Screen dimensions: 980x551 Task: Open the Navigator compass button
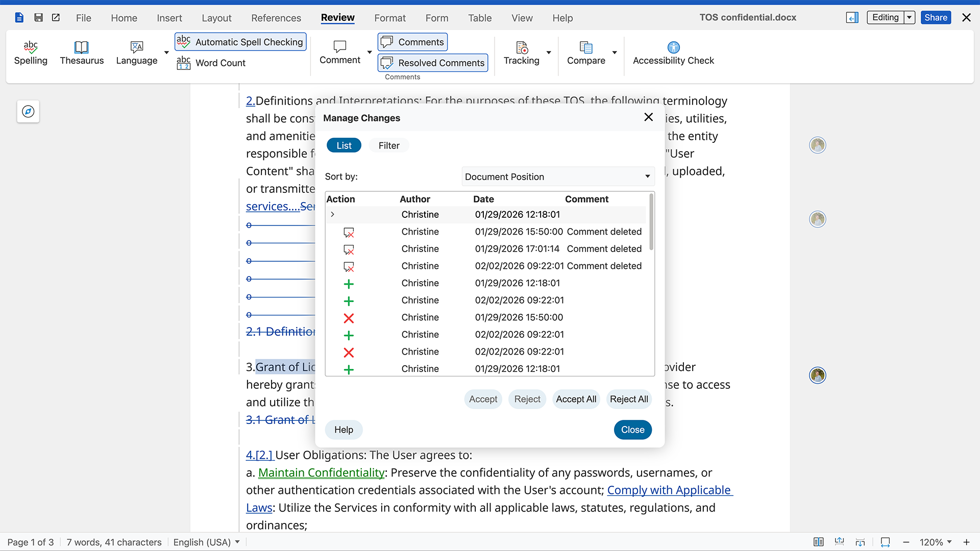coord(28,111)
